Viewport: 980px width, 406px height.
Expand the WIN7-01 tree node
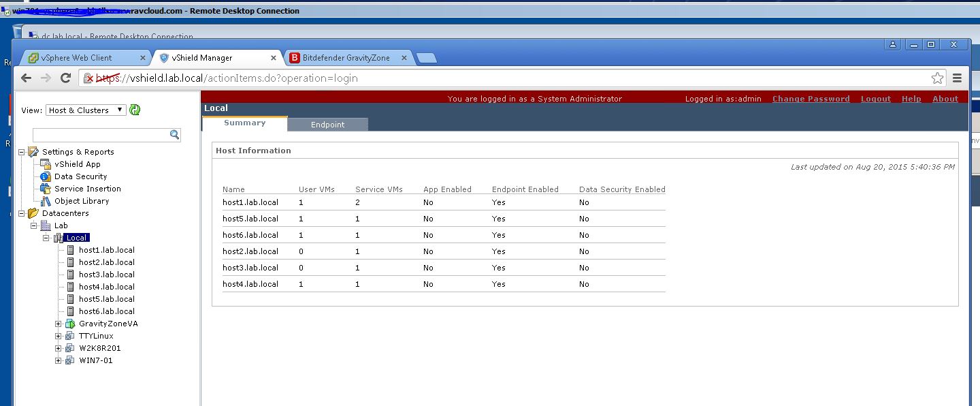59,361
